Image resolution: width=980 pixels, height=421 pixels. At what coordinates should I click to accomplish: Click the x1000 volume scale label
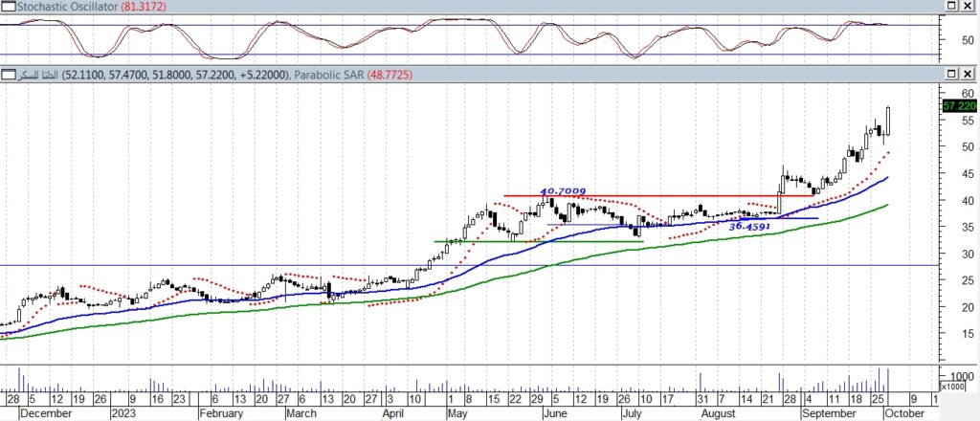click(x=954, y=388)
